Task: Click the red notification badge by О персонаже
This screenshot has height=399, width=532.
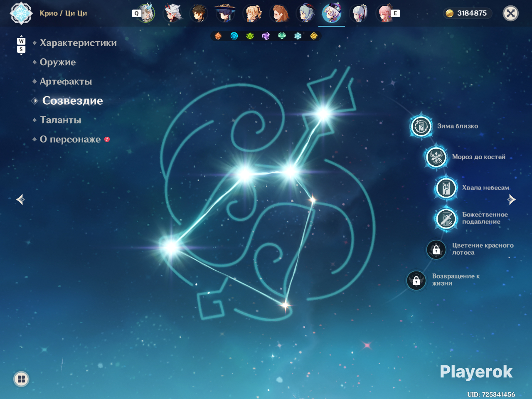Action: 107,139
